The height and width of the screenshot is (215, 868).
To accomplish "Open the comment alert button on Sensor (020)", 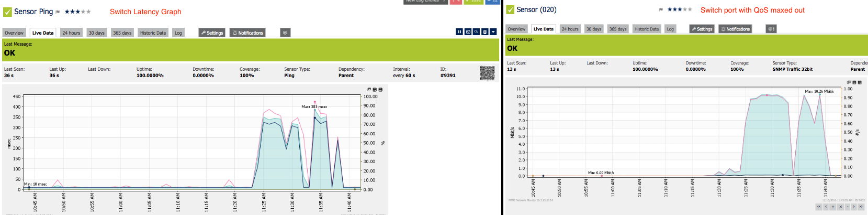I will click(771, 29).
